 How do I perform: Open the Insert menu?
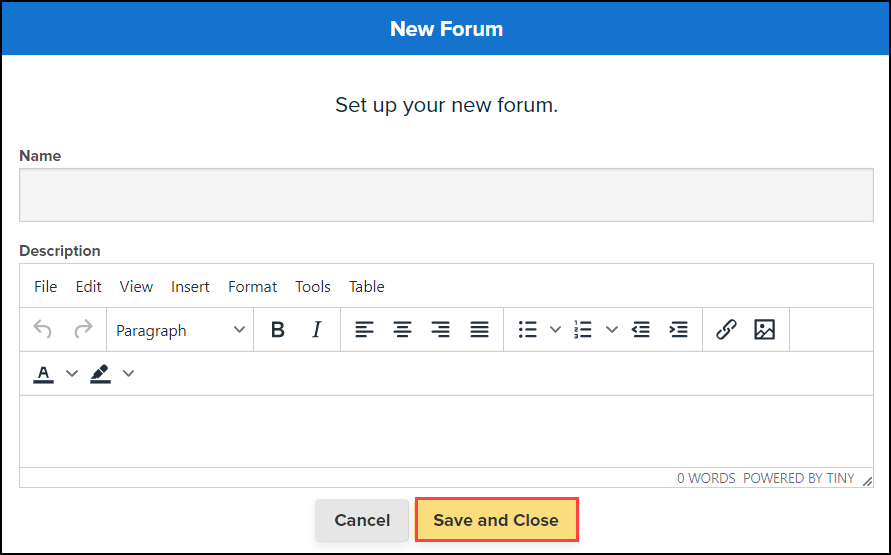(190, 287)
